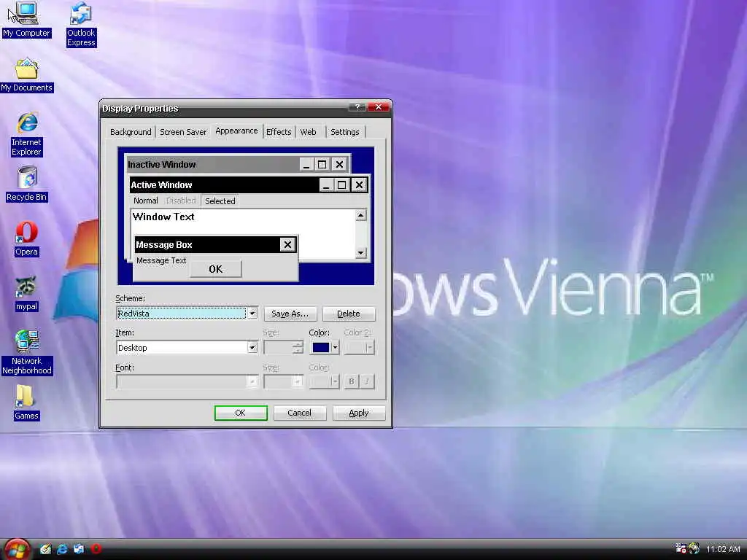Select the Appearance tab
The height and width of the screenshot is (560, 747).
[x=236, y=131]
